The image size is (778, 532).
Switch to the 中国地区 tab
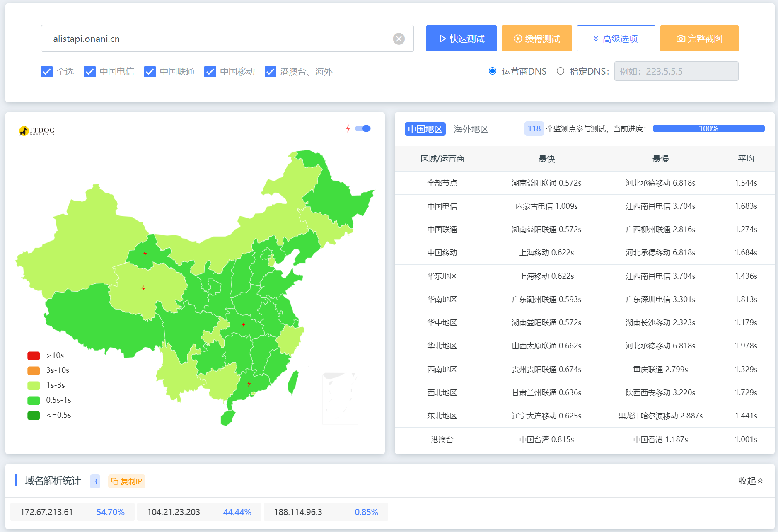click(x=425, y=129)
